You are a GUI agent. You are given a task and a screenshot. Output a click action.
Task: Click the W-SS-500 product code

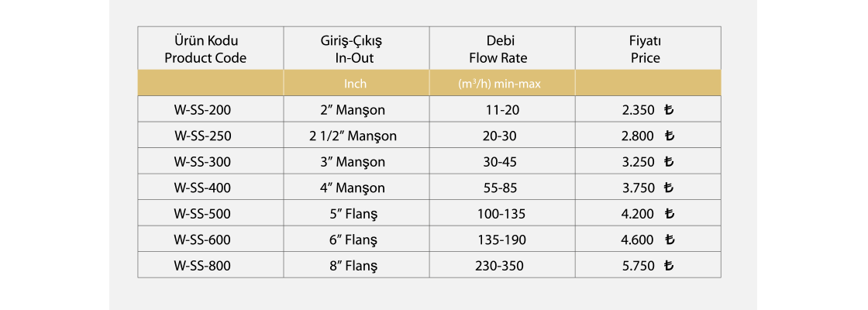pyautogui.click(x=202, y=214)
